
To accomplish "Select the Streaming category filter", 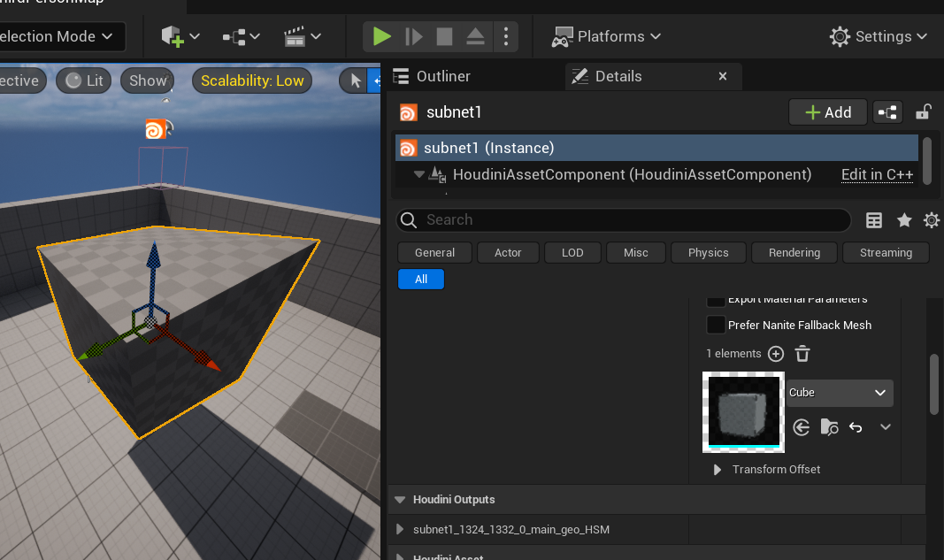I will tap(886, 253).
